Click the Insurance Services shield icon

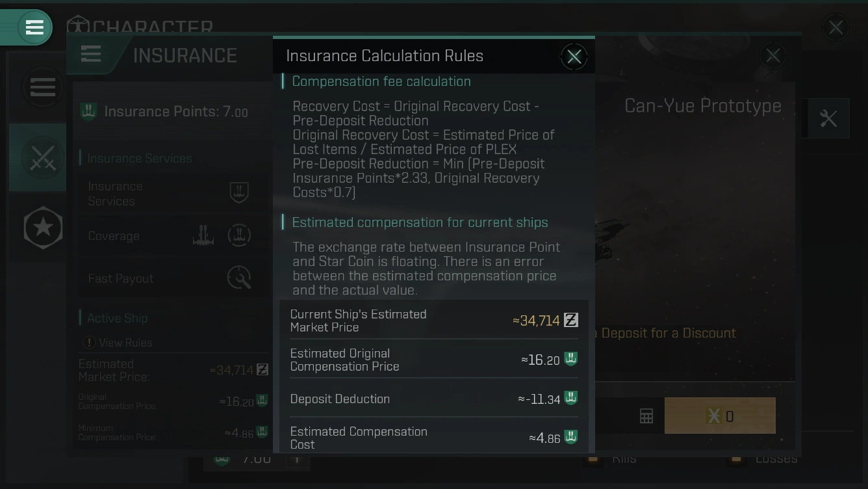(x=239, y=192)
